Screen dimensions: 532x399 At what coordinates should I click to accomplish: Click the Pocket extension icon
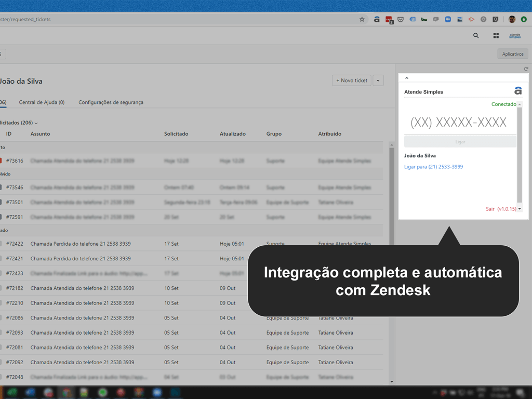click(401, 19)
